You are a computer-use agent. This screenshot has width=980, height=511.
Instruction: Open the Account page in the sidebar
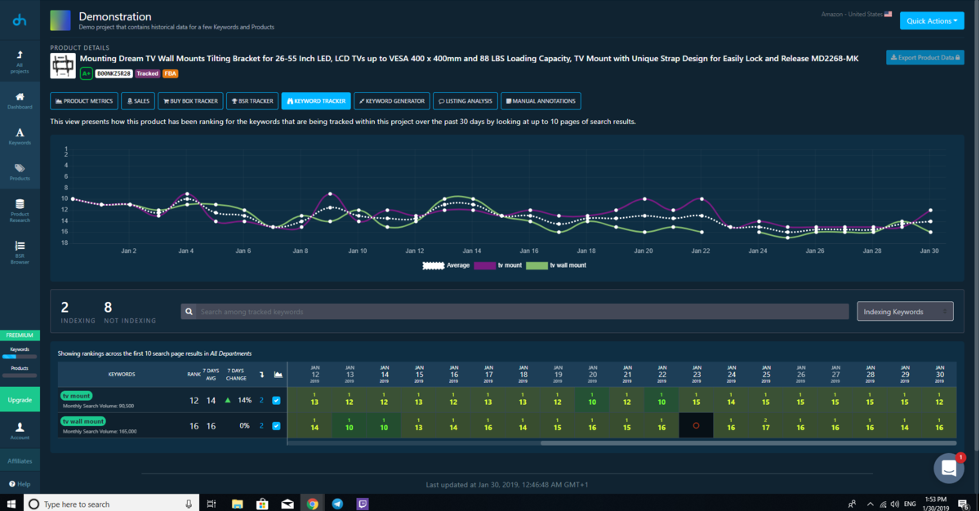[20, 430]
